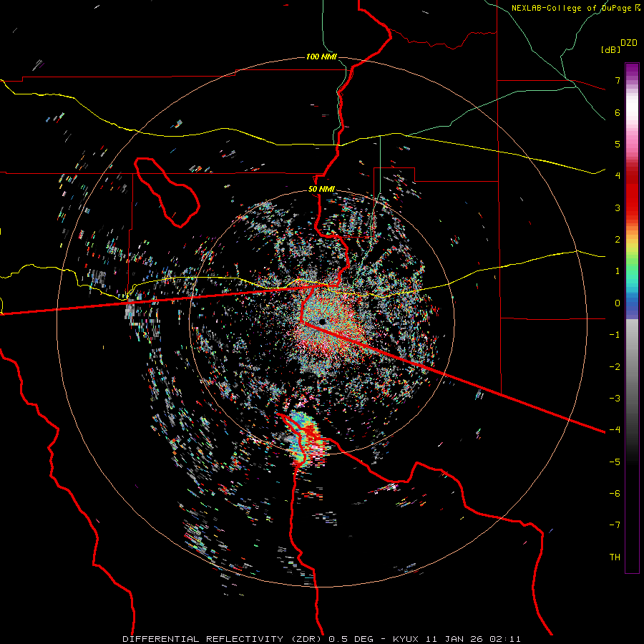Click the -5 value on color scale
644x644 pixels.
(615, 462)
